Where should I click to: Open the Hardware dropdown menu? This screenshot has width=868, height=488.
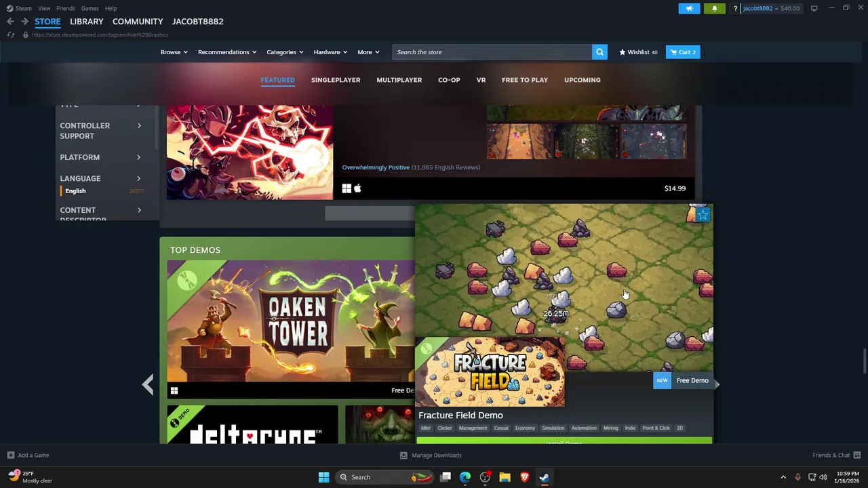click(x=330, y=52)
